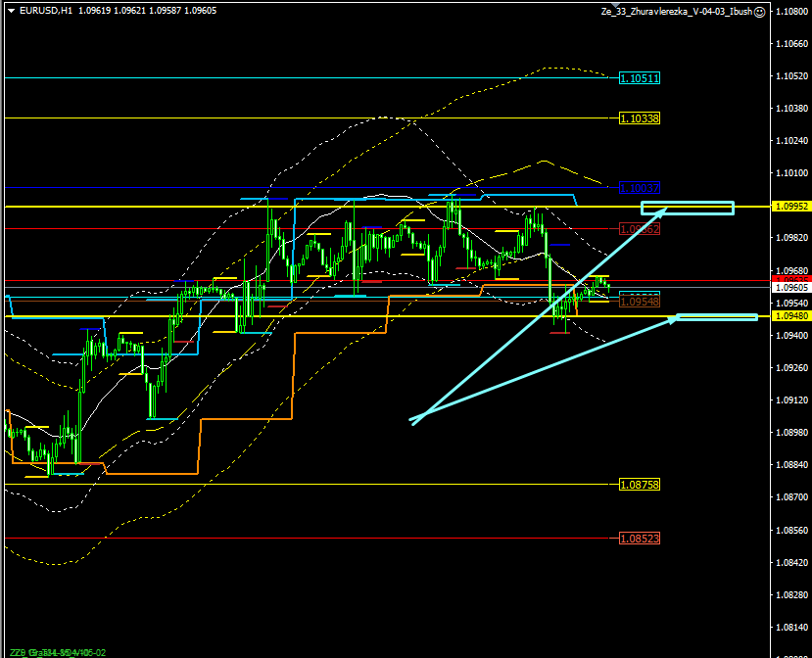Click current price 1.09605 on price axis

click(x=789, y=288)
